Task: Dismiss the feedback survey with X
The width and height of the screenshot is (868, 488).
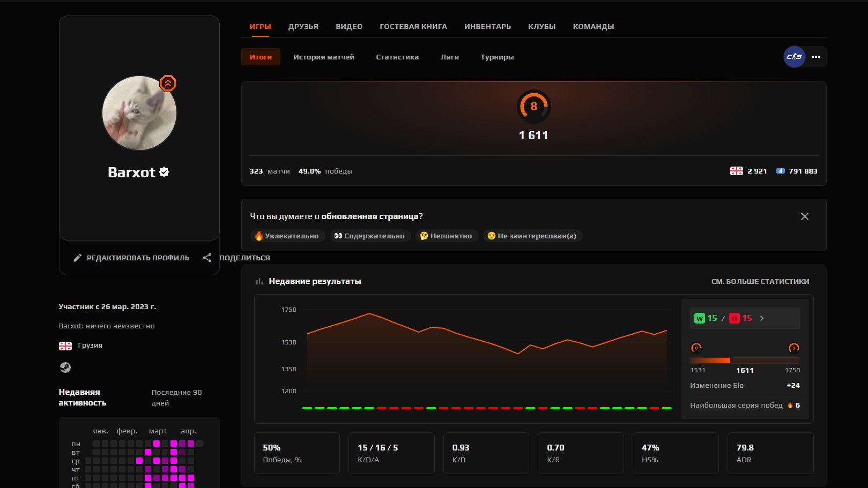Action: pyautogui.click(x=804, y=216)
